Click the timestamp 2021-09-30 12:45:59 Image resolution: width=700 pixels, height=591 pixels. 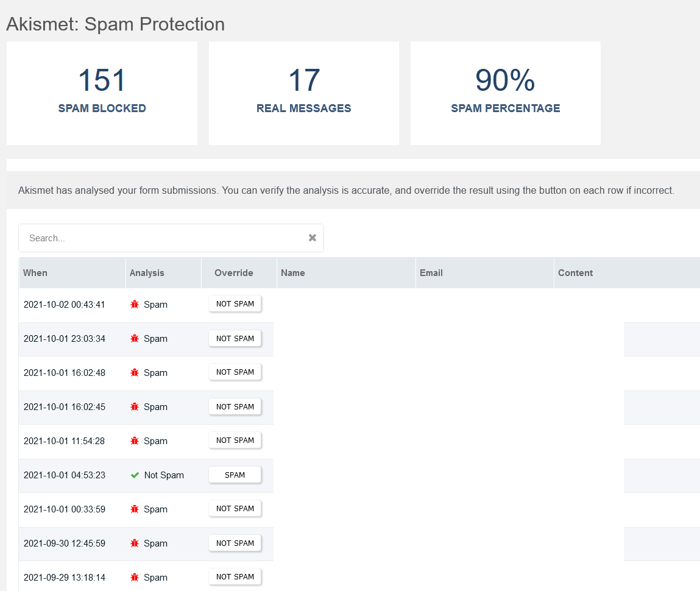coord(65,543)
